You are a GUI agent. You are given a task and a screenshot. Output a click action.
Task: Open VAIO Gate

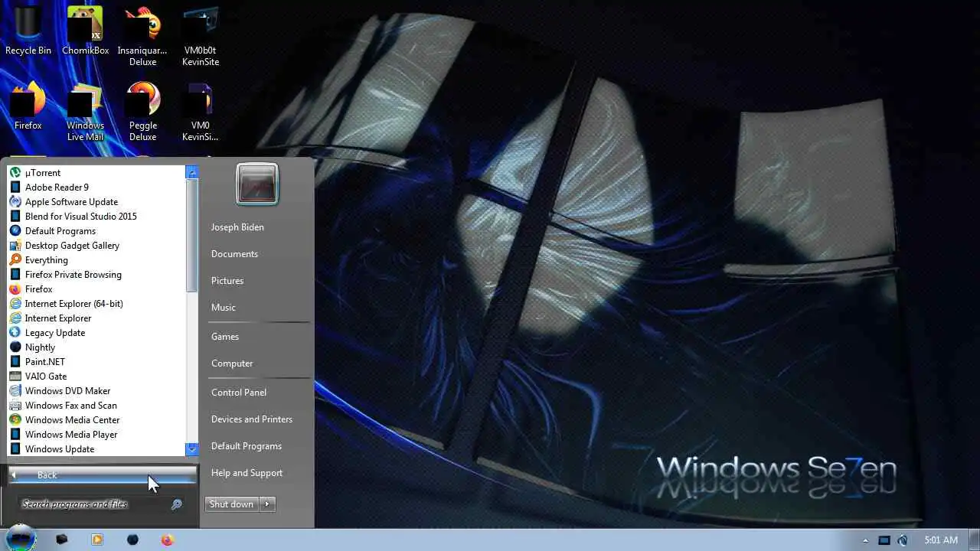(x=96, y=377)
